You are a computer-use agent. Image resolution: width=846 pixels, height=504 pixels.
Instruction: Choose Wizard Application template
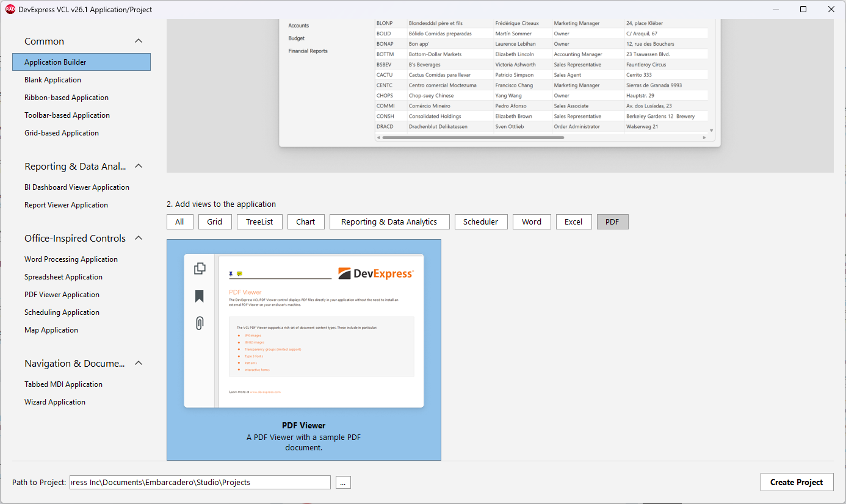pyautogui.click(x=81, y=402)
